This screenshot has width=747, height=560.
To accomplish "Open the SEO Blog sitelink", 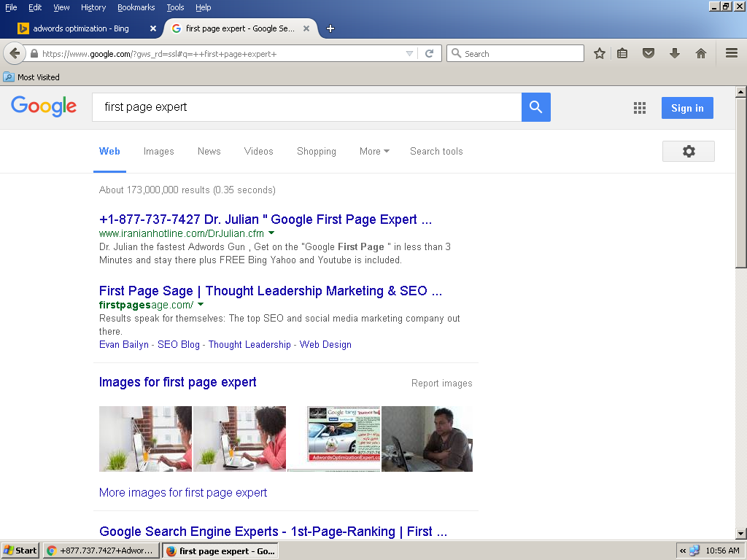I will click(x=179, y=344).
